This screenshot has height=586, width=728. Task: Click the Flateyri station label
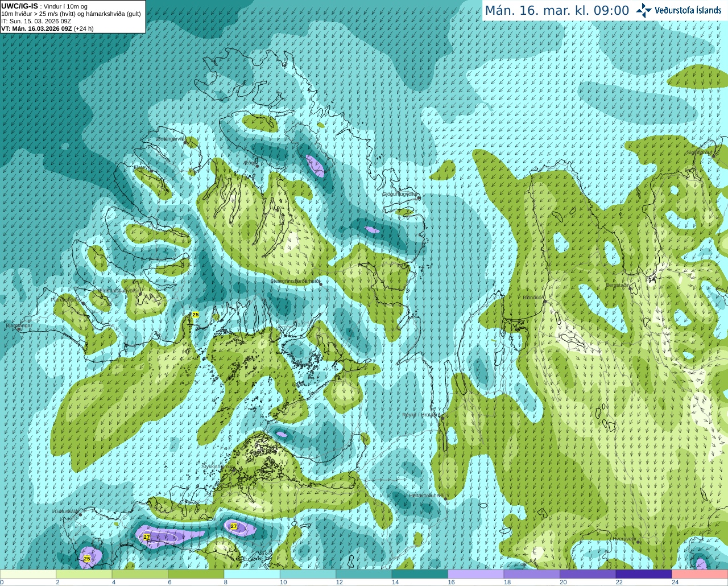[x=142, y=167]
